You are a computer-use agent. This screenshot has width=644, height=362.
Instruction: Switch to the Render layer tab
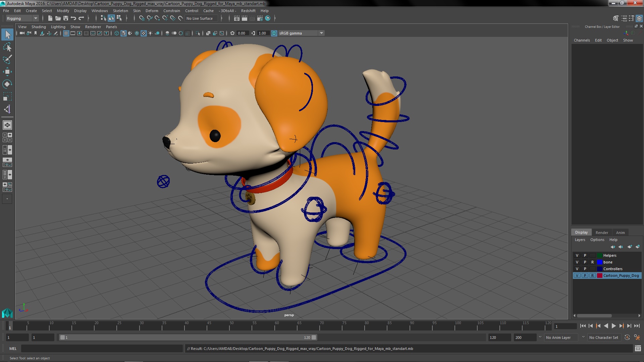pyautogui.click(x=602, y=233)
